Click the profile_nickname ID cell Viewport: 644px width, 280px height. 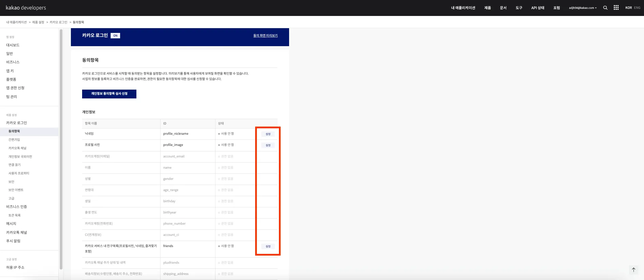pyautogui.click(x=188, y=134)
